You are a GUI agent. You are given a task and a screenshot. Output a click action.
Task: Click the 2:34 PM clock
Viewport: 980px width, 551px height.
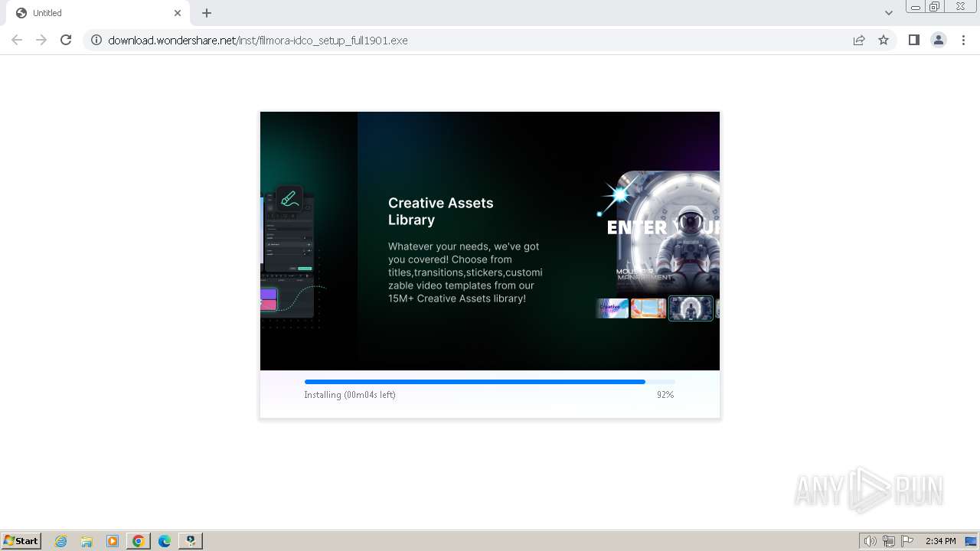(940, 541)
